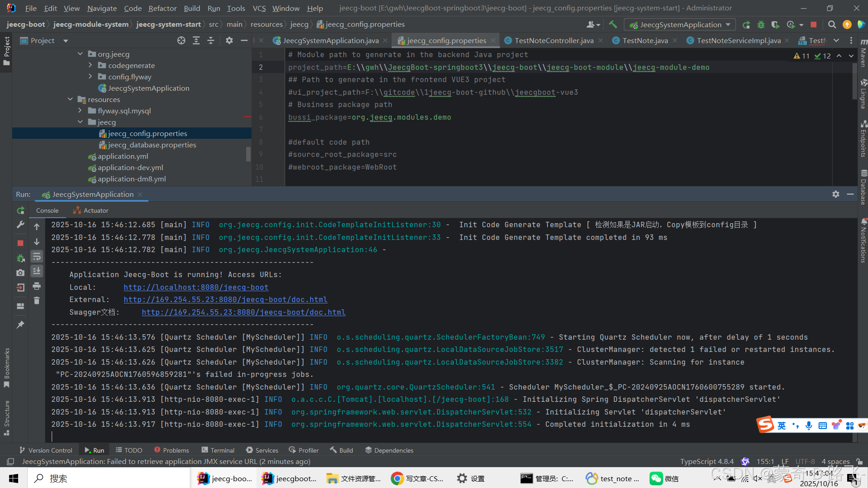Open Project panel gear options

[x=229, y=40]
